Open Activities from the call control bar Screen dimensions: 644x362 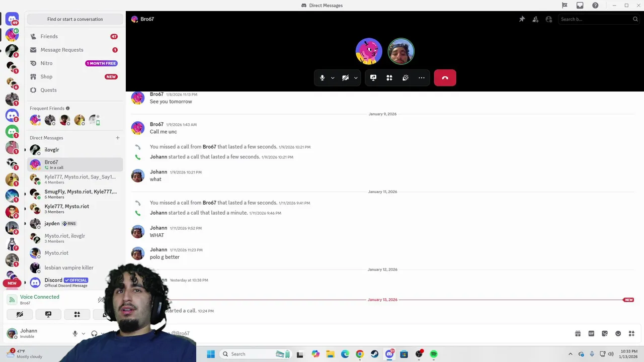389,78
